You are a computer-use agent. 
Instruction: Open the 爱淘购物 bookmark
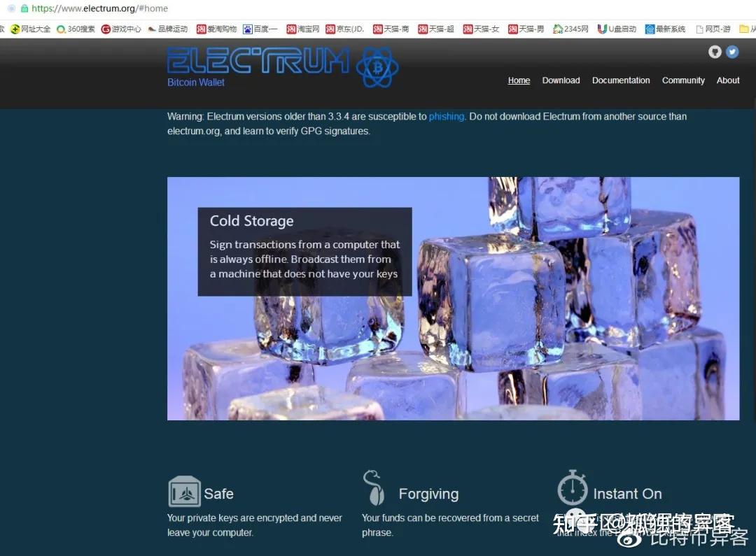tap(216, 29)
